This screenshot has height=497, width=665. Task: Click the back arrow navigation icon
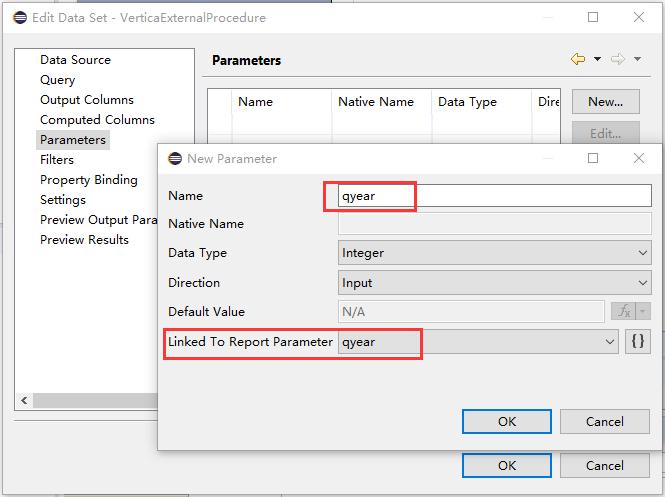coord(578,60)
